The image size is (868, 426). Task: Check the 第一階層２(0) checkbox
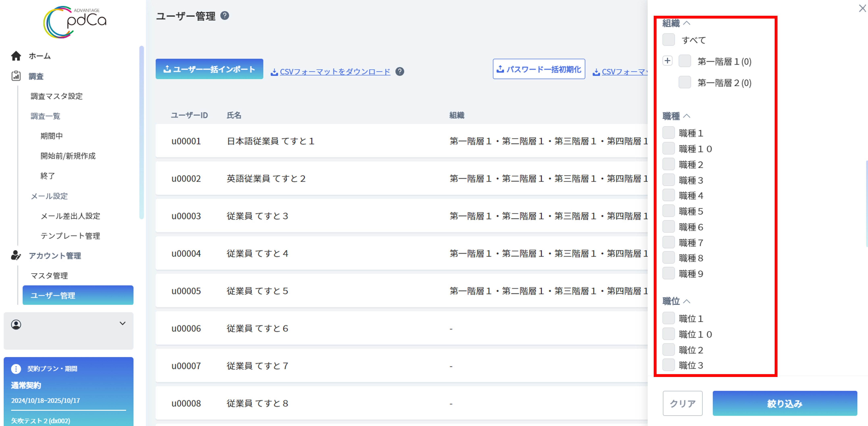pos(685,82)
